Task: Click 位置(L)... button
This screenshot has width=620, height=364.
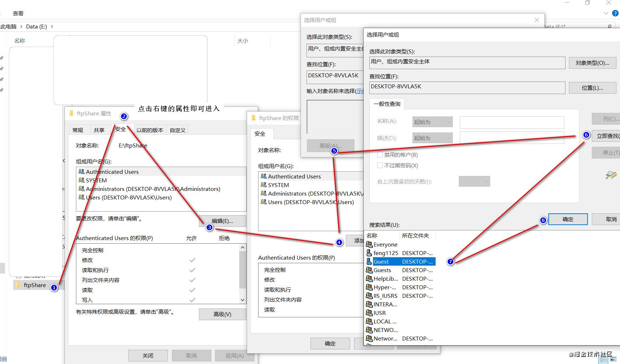Action: point(593,88)
